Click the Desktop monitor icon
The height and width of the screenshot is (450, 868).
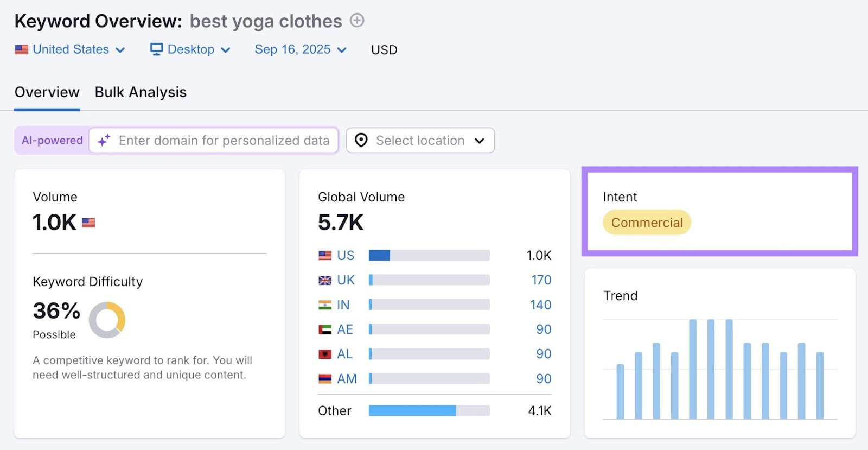156,49
